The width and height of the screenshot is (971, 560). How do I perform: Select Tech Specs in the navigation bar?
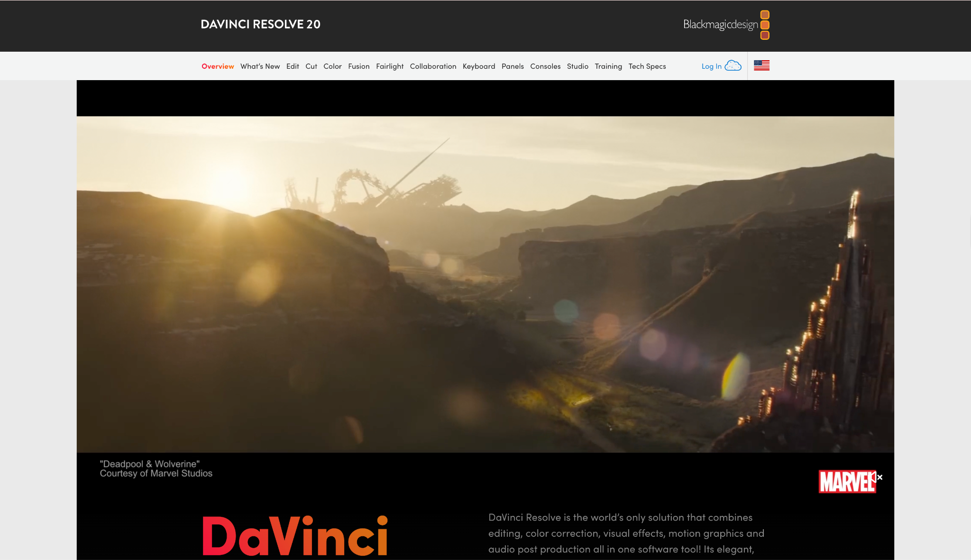point(647,66)
